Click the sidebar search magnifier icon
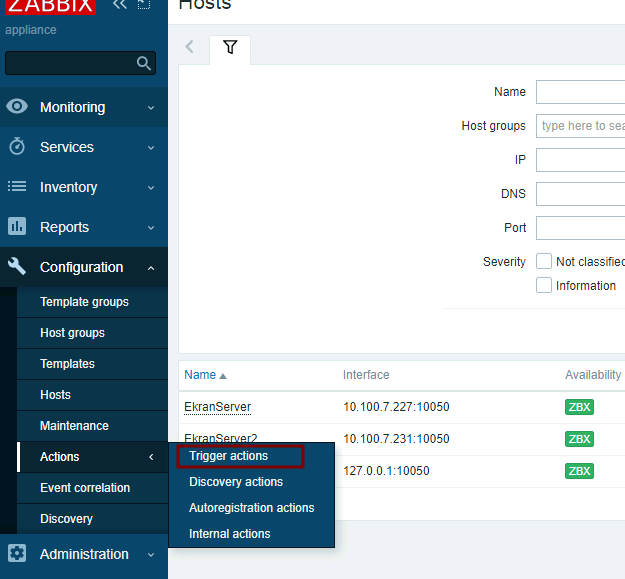Viewport: 625px width, 579px height. pyautogui.click(x=144, y=64)
